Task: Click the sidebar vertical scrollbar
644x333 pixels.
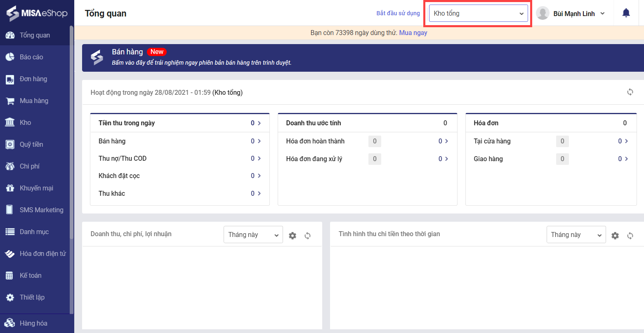Action: pyautogui.click(x=71, y=132)
